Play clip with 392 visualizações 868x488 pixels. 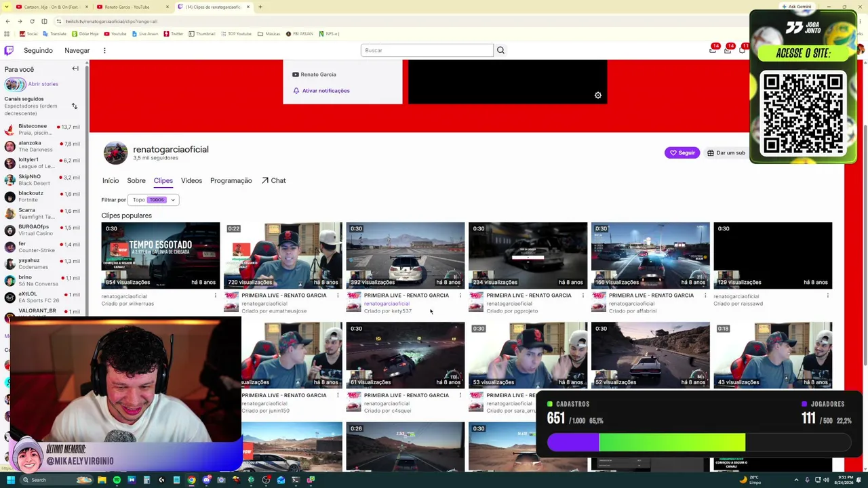click(x=406, y=255)
